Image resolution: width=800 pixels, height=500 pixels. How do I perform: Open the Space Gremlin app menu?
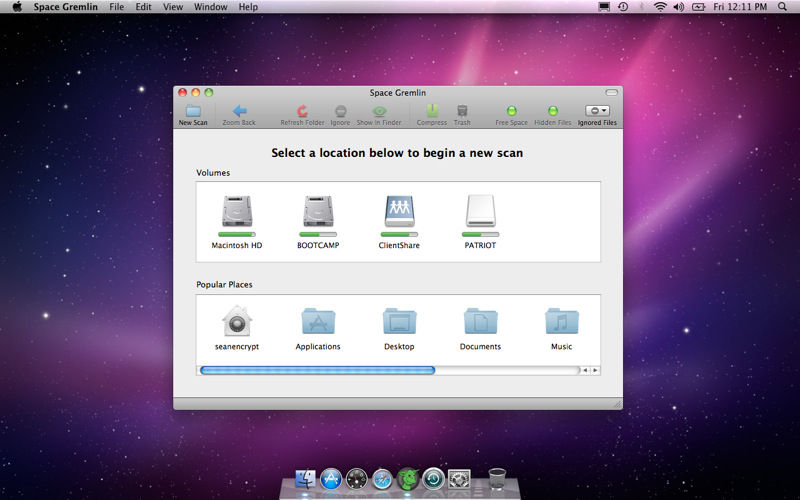65,7
